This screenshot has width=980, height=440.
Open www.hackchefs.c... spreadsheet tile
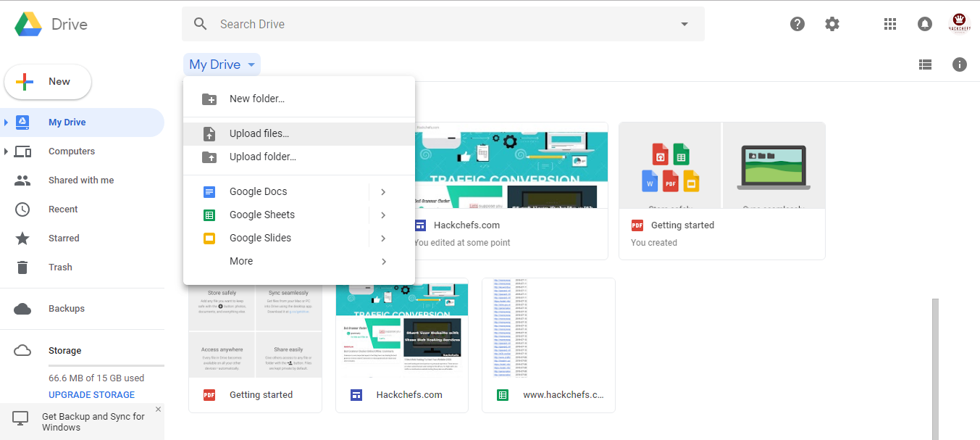click(548, 345)
